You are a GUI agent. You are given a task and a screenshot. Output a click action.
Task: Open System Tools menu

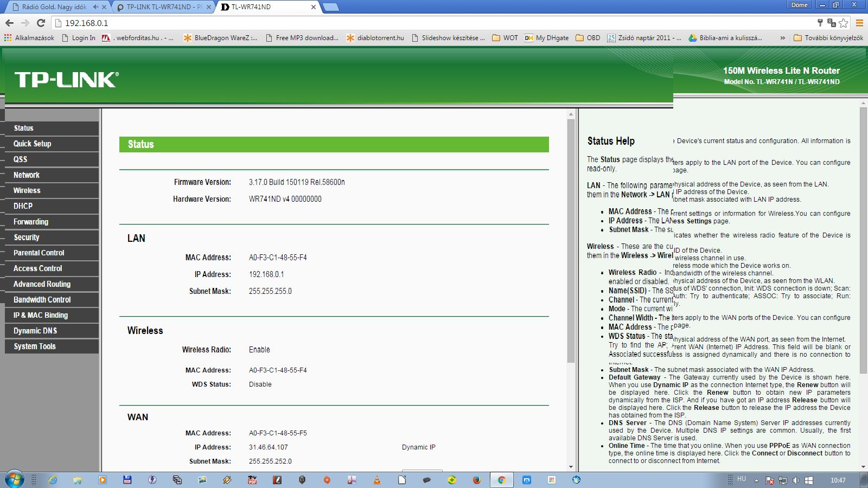point(52,346)
